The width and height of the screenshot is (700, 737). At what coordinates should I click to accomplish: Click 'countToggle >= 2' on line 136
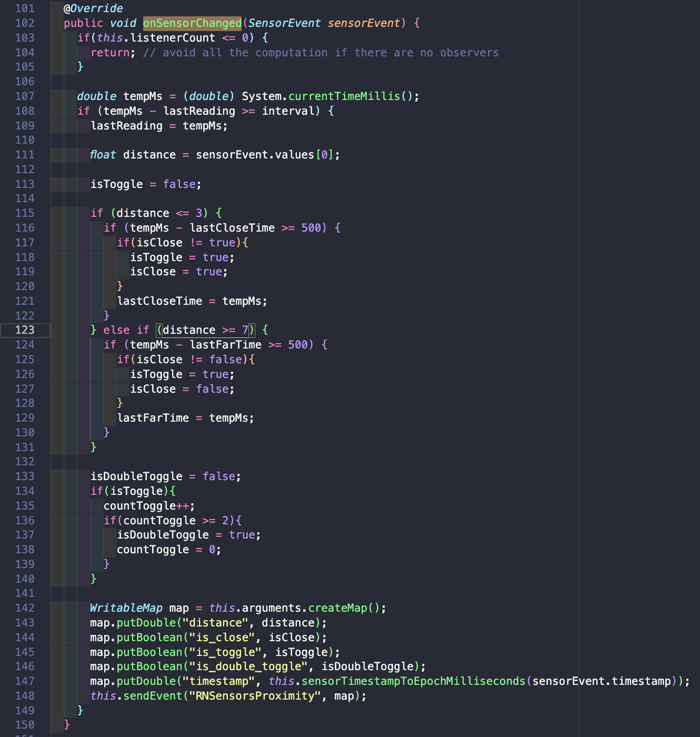(176, 521)
